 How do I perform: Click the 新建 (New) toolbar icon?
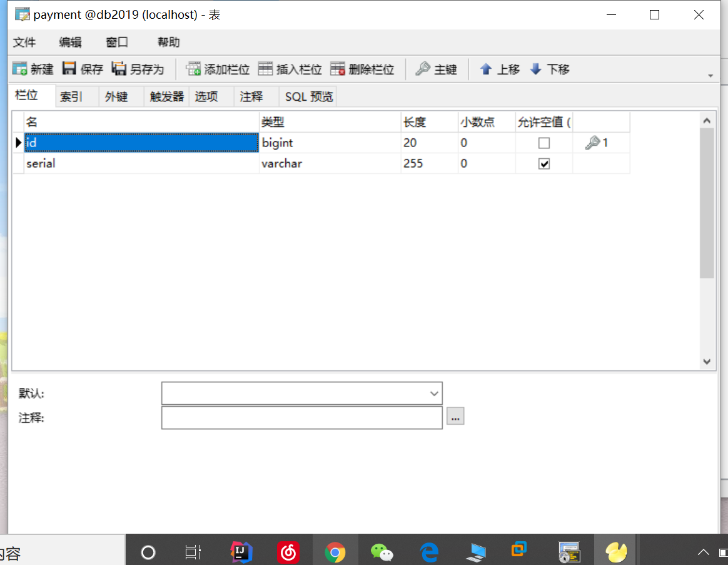coord(33,69)
